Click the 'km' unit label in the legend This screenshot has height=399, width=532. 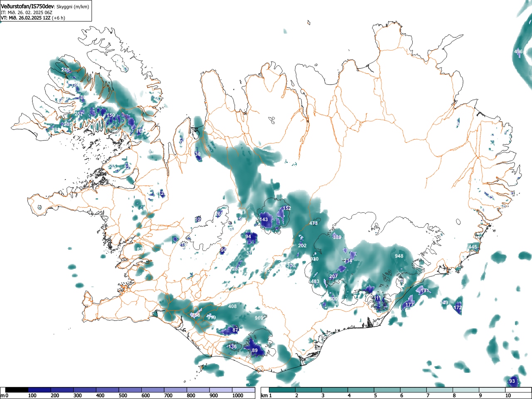(x=264, y=396)
